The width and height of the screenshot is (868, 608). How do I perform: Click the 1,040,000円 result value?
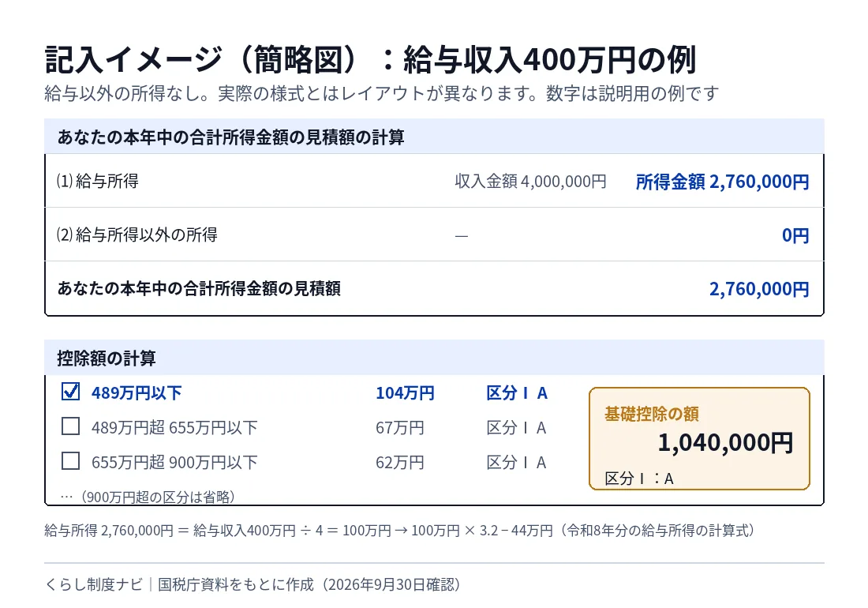[726, 442]
